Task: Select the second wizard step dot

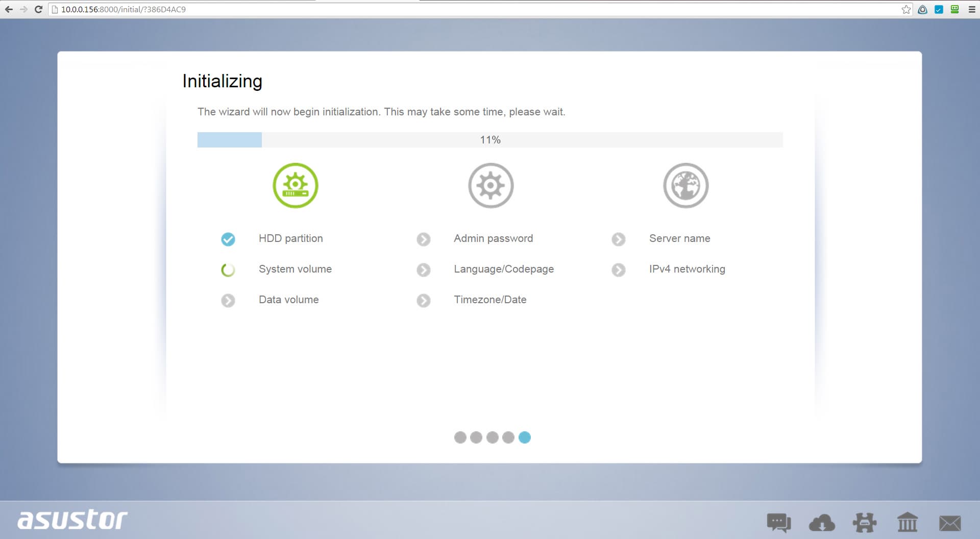Action: pyautogui.click(x=476, y=437)
